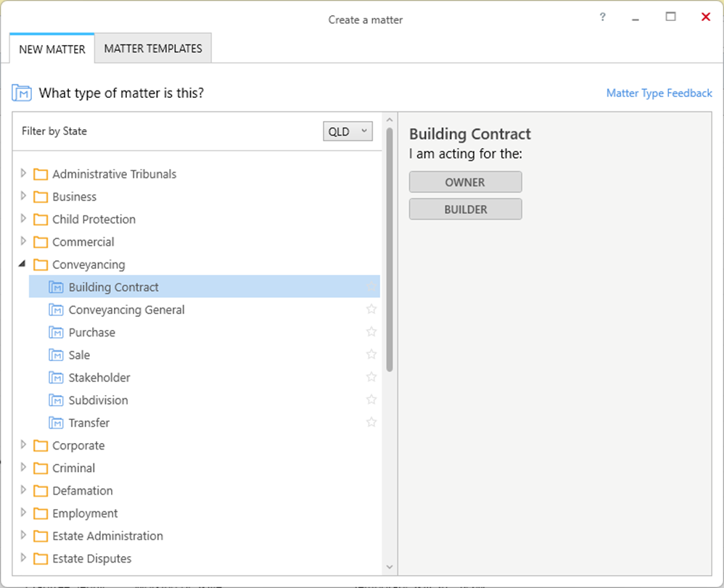Click the Transfer matter icon
The image size is (724, 588).
(x=56, y=423)
